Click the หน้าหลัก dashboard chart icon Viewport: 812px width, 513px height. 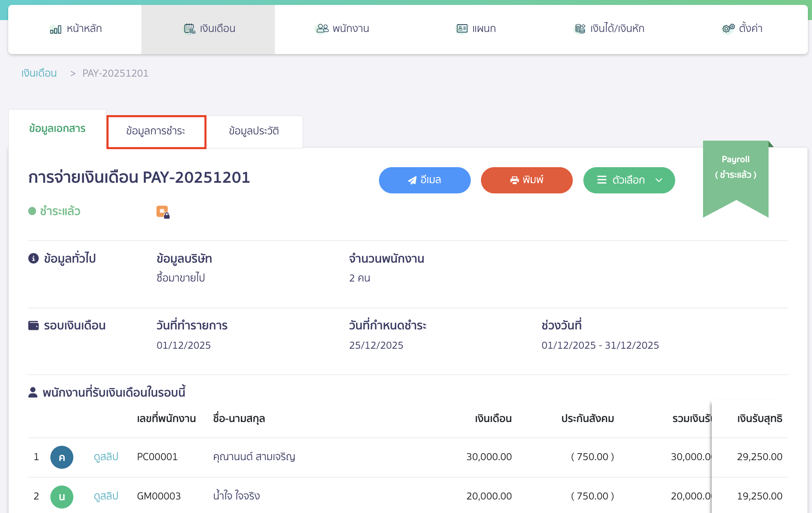click(55, 29)
